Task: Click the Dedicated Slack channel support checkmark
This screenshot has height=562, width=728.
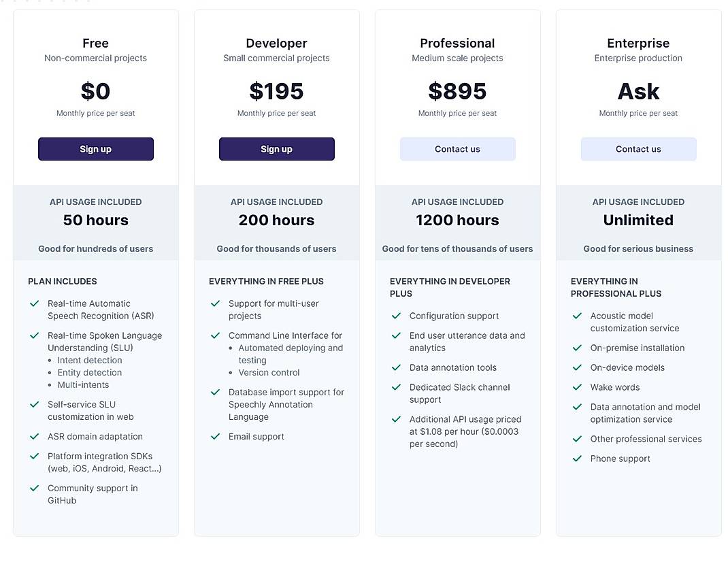Action: pyautogui.click(x=397, y=387)
